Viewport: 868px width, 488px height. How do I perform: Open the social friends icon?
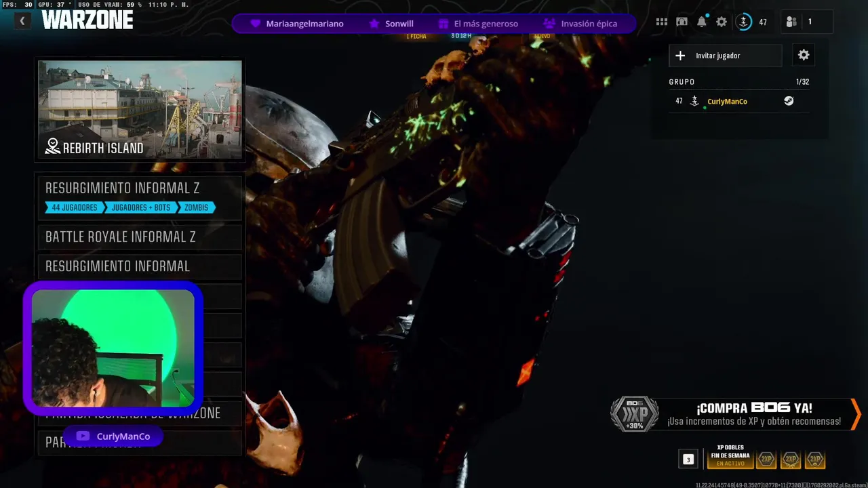[x=791, y=22]
